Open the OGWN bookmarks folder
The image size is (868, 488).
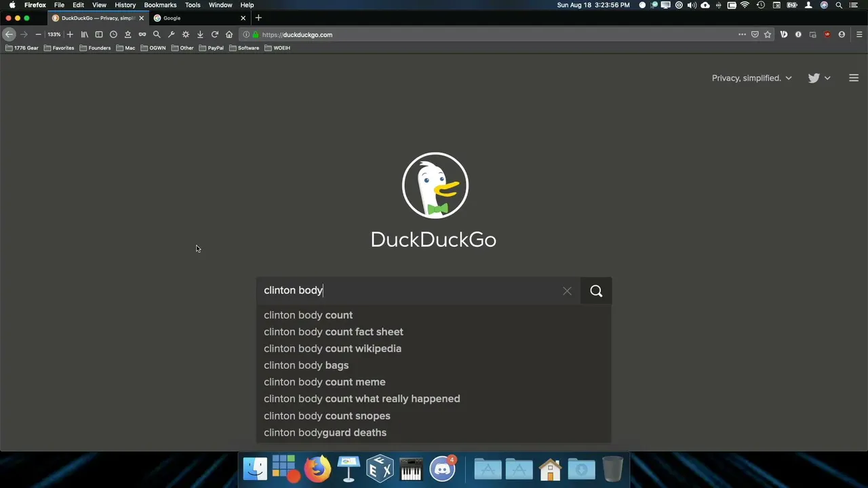153,48
